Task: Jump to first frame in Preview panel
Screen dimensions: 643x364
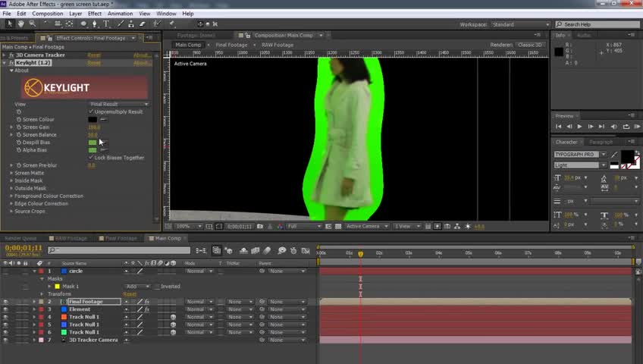Action: coord(559,127)
